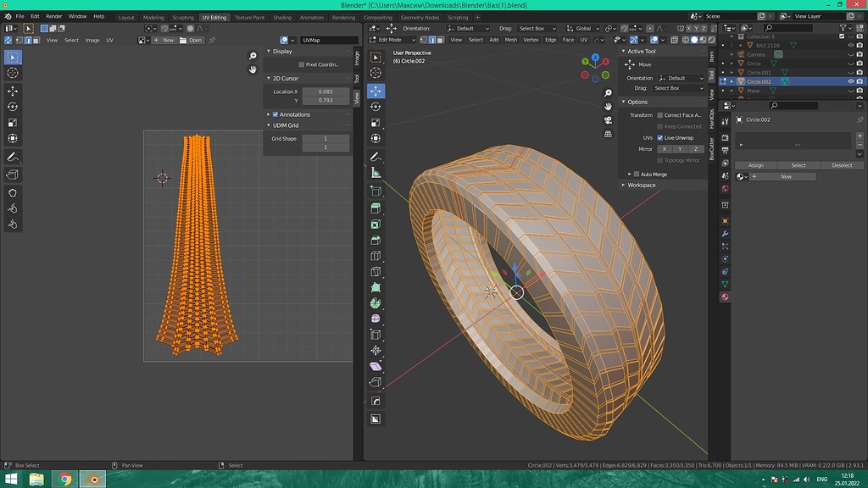Image resolution: width=868 pixels, height=488 pixels.
Task: Open the Material properties tab
Action: click(x=725, y=297)
